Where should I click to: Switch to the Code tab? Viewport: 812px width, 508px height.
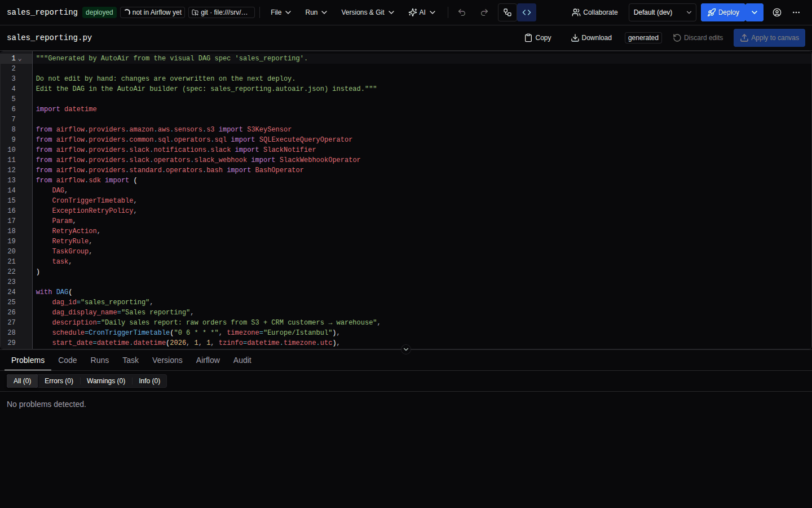(x=68, y=360)
